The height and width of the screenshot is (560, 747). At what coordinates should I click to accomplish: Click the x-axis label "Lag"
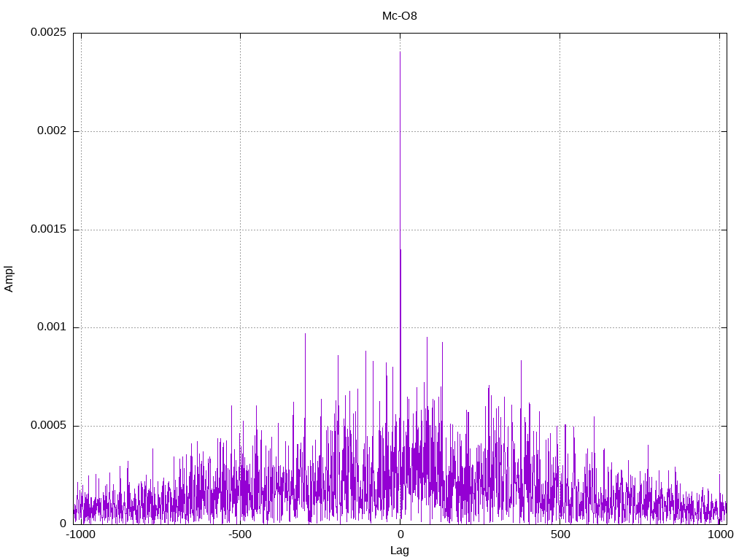[x=399, y=551]
